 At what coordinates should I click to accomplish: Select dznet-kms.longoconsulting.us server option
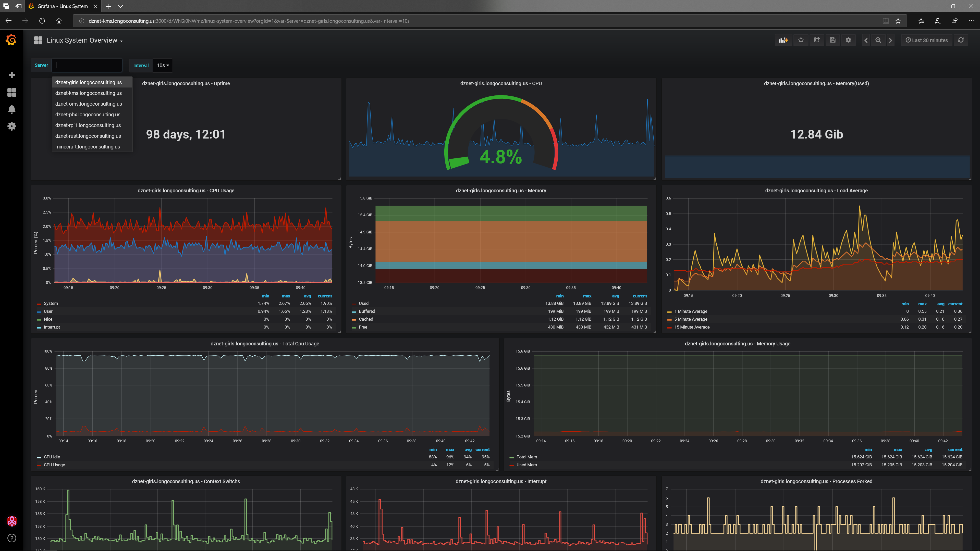(x=92, y=93)
